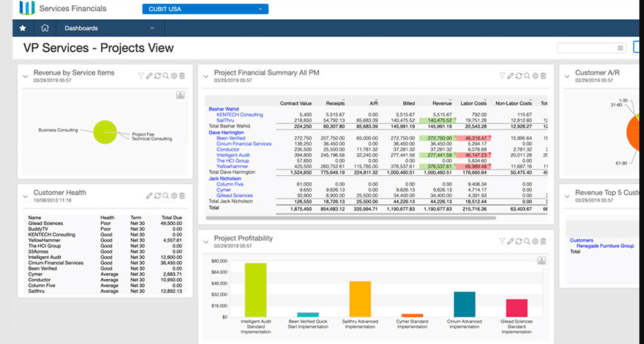644x344 pixels.
Task: Open the Dashboards navigation dropdown
Action: pyautogui.click(x=109, y=28)
